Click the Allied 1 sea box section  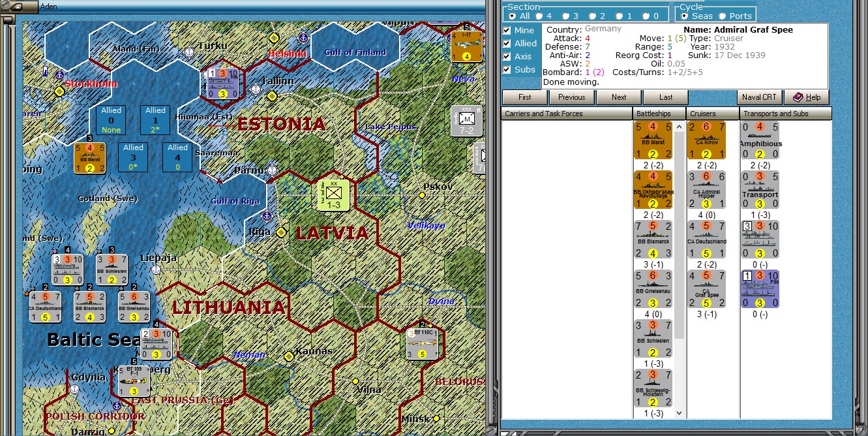[155, 120]
